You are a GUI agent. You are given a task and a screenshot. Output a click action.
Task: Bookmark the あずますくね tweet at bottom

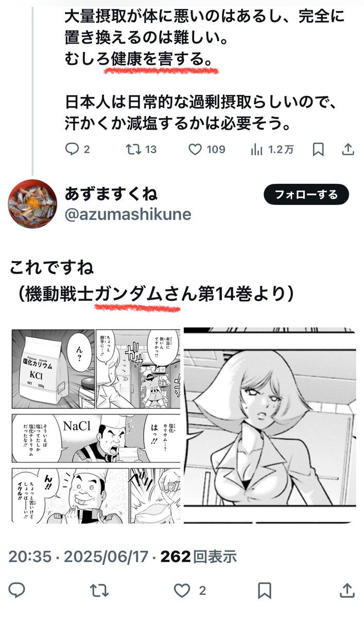[x=265, y=590]
